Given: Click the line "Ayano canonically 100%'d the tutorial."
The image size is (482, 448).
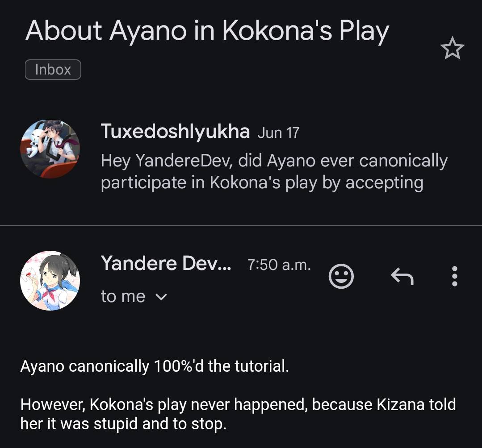Looking at the screenshot, I should [x=155, y=366].
